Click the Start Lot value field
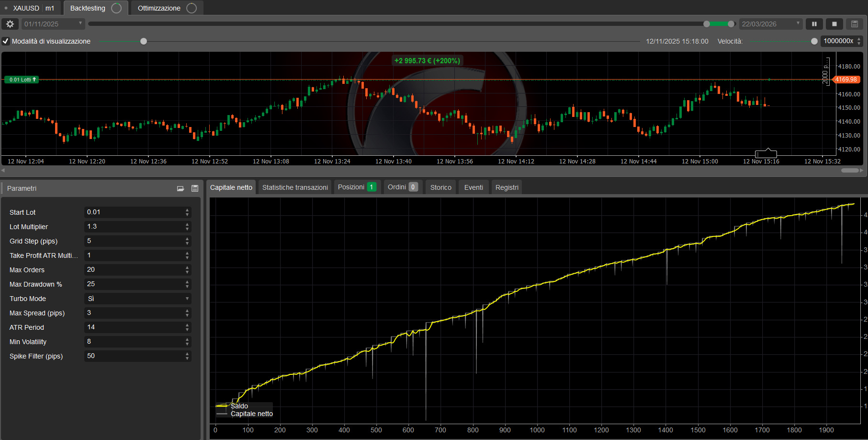This screenshot has width=868, height=440. (x=134, y=212)
